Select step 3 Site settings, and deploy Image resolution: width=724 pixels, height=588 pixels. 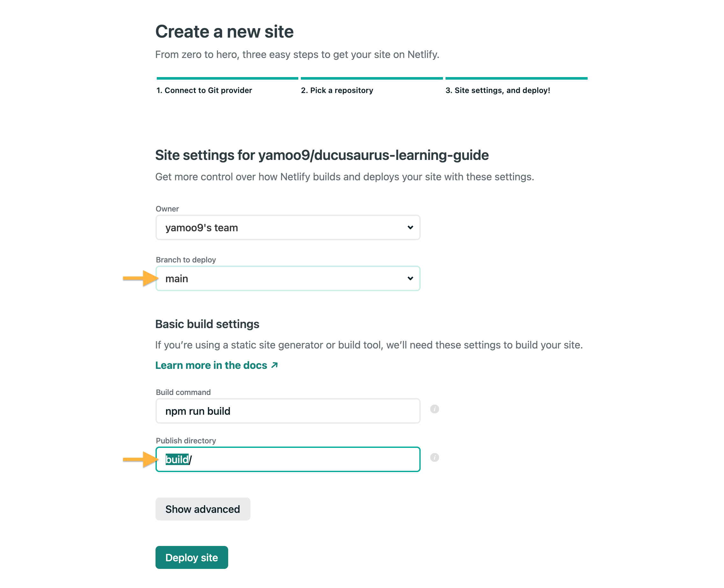pos(497,90)
